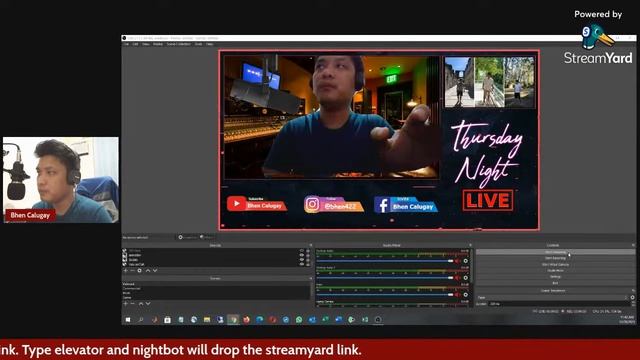This screenshot has width=640, height=360.
Task: Toggle the lock on the top source
Action: 308,251
